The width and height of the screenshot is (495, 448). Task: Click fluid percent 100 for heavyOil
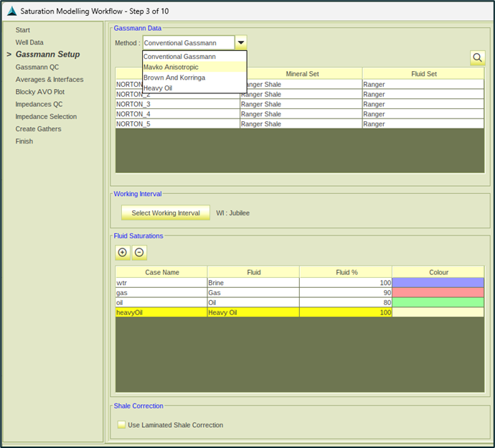[x=346, y=312]
